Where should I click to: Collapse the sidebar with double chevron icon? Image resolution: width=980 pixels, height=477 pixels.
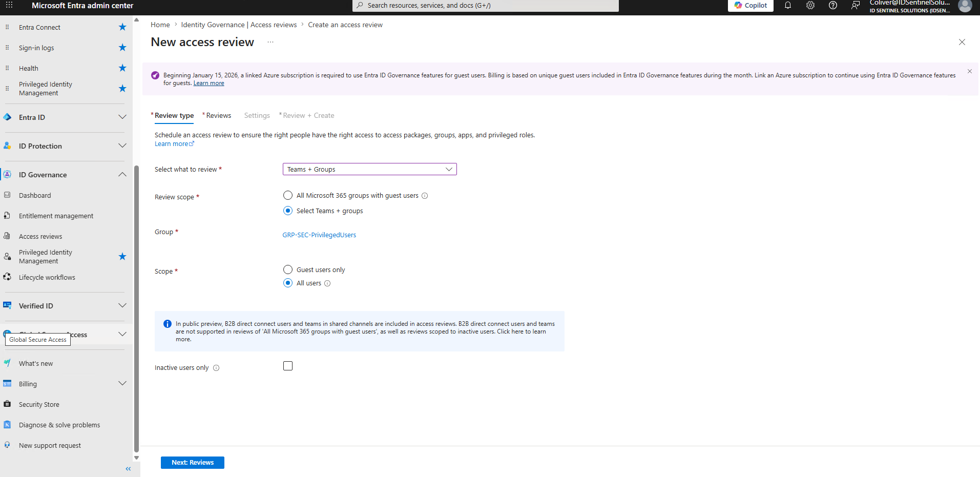(x=128, y=469)
